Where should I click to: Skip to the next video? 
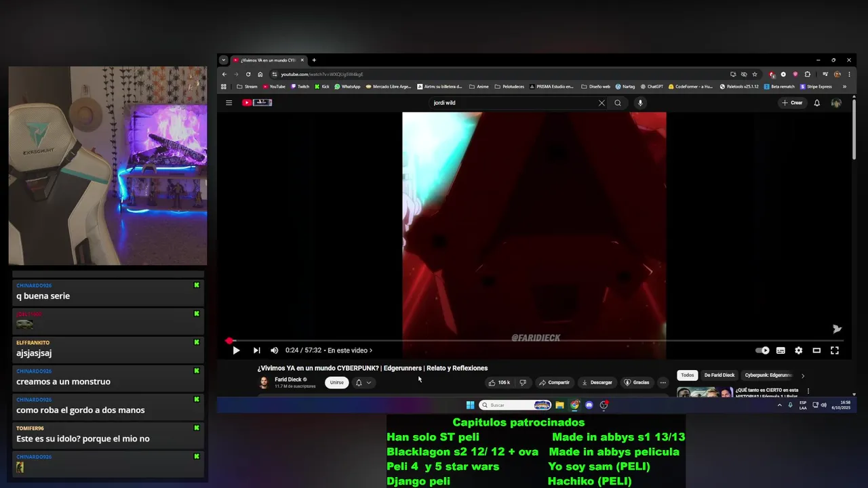pyautogui.click(x=256, y=350)
